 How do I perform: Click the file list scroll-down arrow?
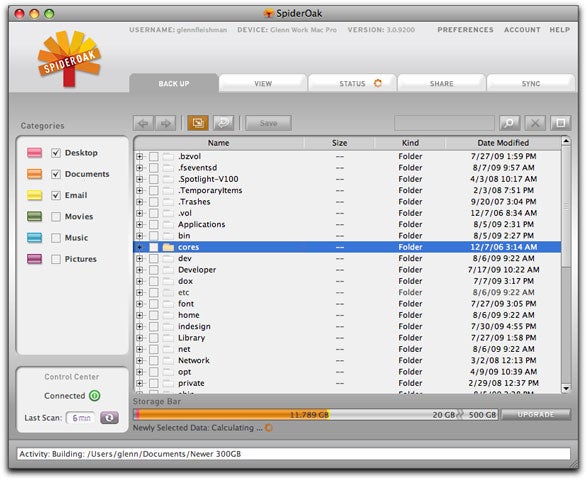coord(566,389)
